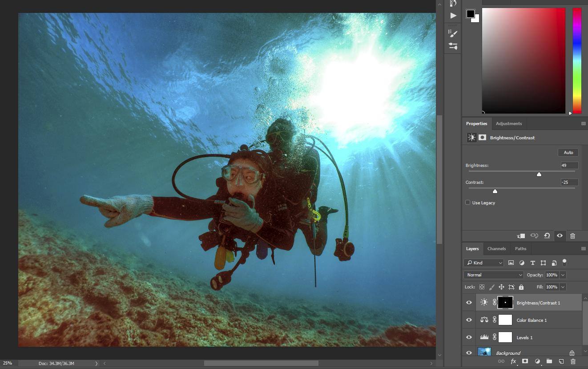Open the Fill slider dropdown arrow
The height and width of the screenshot is (369, 588).
563,287
